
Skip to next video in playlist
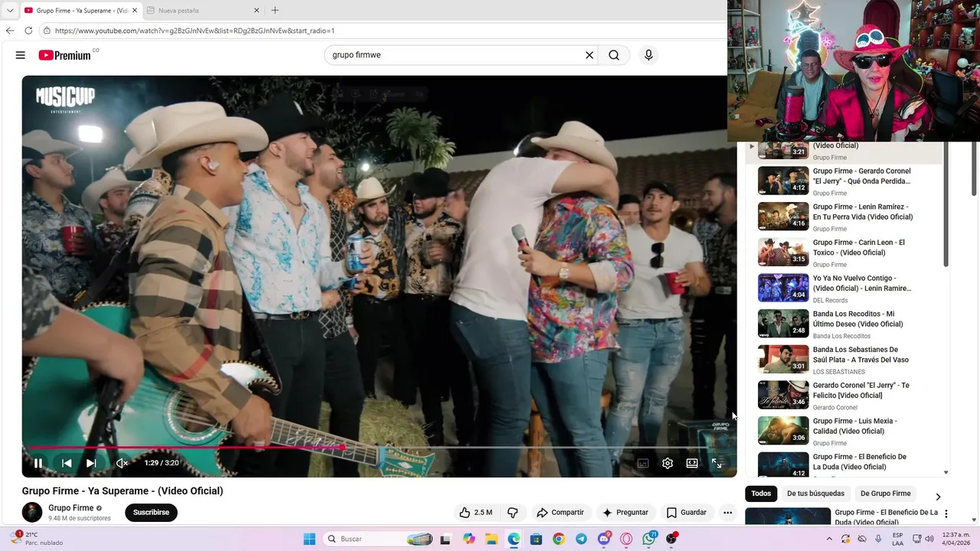[x=91, y=463]
